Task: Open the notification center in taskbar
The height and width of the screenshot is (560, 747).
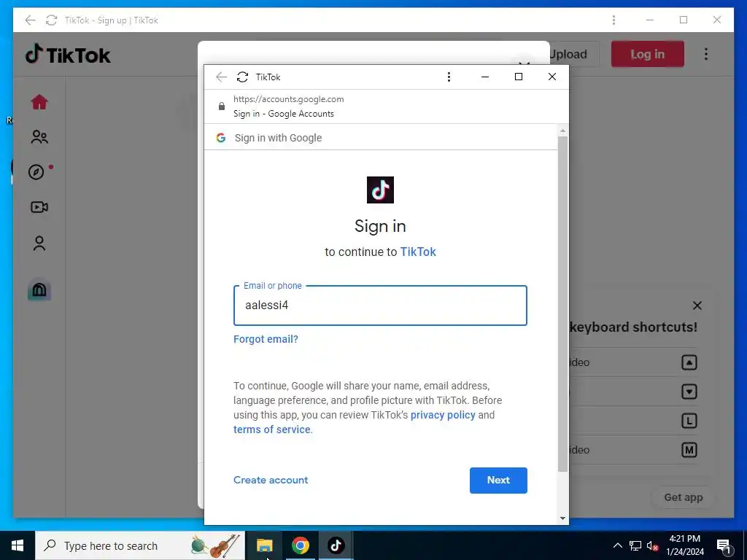Action: click(724, 546)
